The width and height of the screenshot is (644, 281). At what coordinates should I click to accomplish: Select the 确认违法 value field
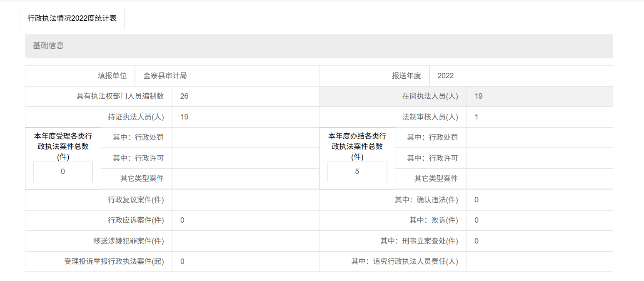(x=539, y=200)
